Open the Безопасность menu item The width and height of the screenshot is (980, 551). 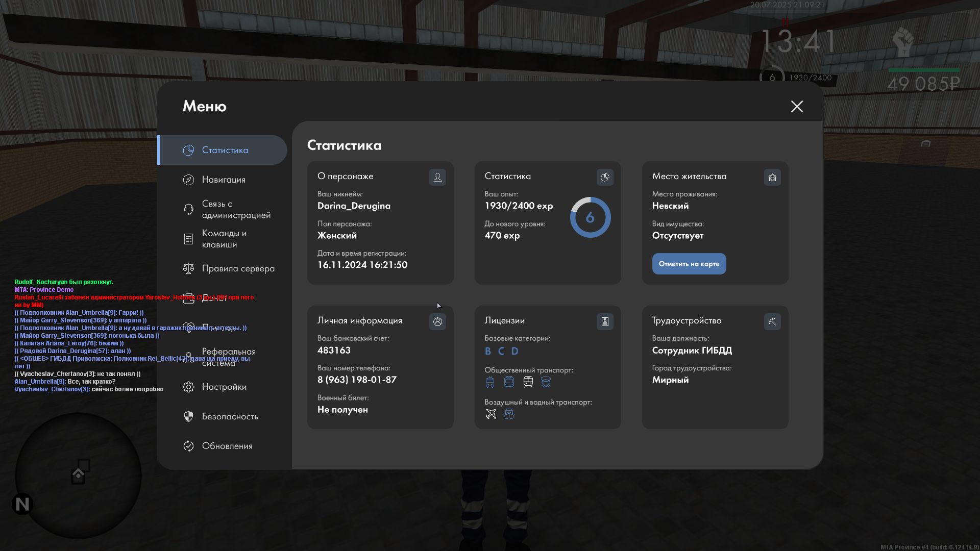coord(230,416)
